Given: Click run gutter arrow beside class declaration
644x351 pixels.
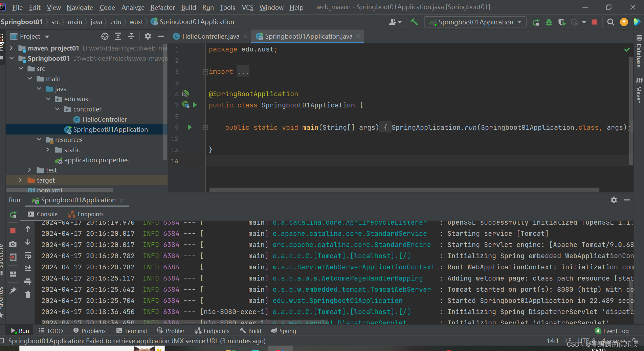Looking at the screenshot, I should coord(195,105).
